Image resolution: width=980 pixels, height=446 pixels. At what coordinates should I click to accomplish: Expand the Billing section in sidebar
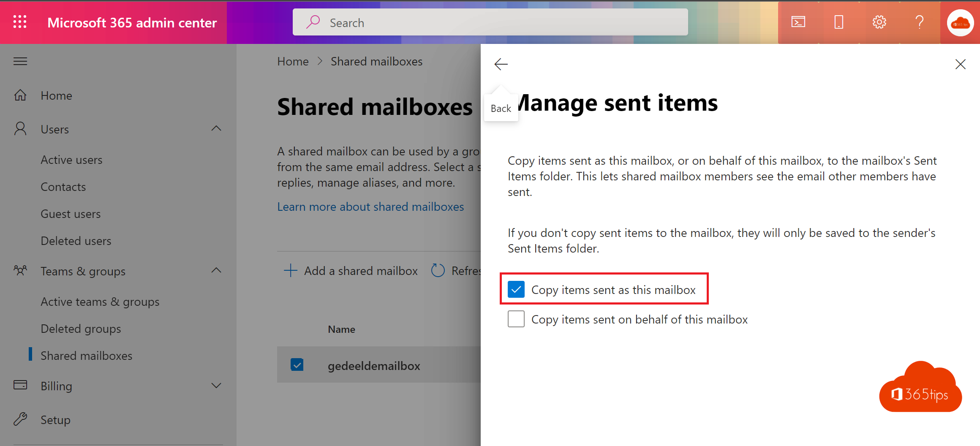216,385
